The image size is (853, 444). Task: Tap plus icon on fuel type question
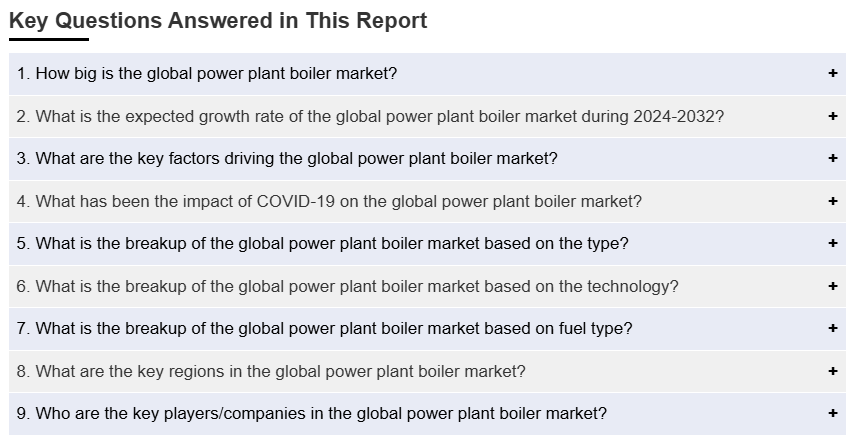pyautogui.click(x=832, y=328)
